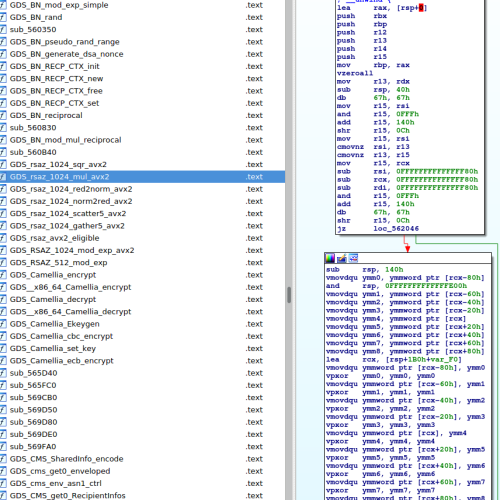Click the 'vpxor ymm0, ymm0, ymm0' instruction
500x500 pixels.
(380, 376)
